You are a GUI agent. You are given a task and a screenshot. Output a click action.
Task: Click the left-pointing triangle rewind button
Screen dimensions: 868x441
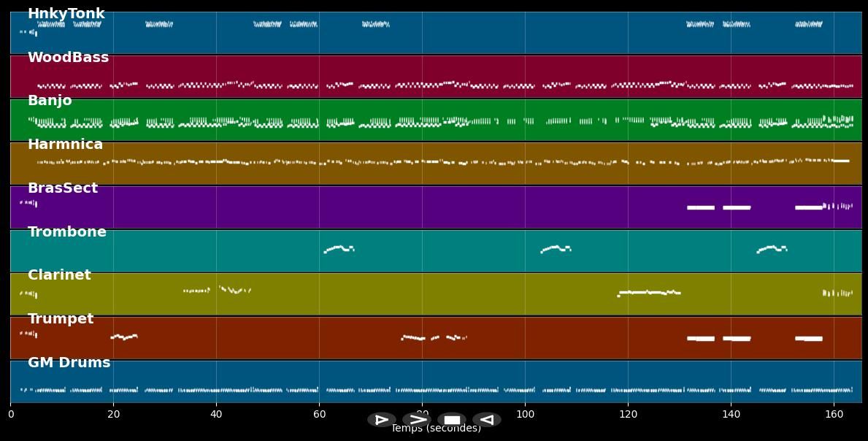tap(487, 420)
